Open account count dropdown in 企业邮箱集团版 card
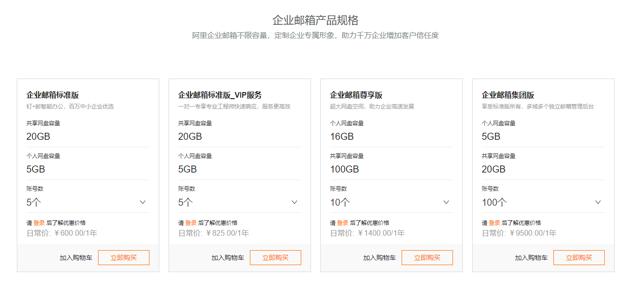The image size is (644, 288). coord(543,202)
